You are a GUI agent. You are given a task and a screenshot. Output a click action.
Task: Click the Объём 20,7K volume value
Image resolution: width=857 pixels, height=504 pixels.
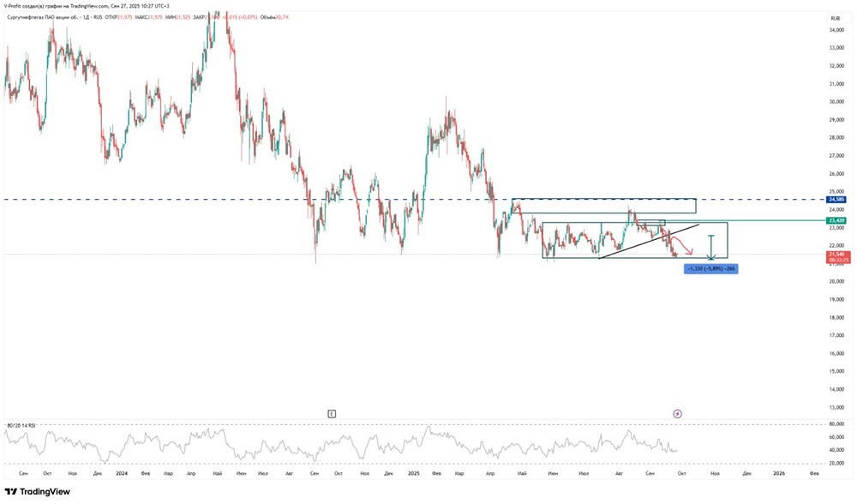(274, 17)
